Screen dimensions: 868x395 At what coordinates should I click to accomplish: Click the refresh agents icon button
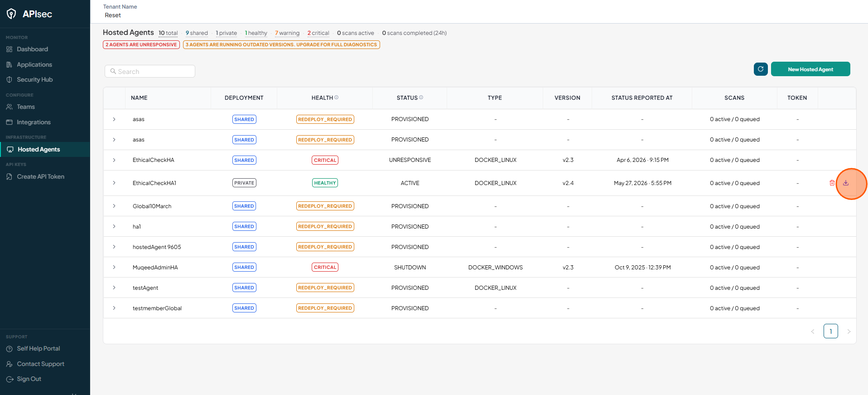pos(761,69)
